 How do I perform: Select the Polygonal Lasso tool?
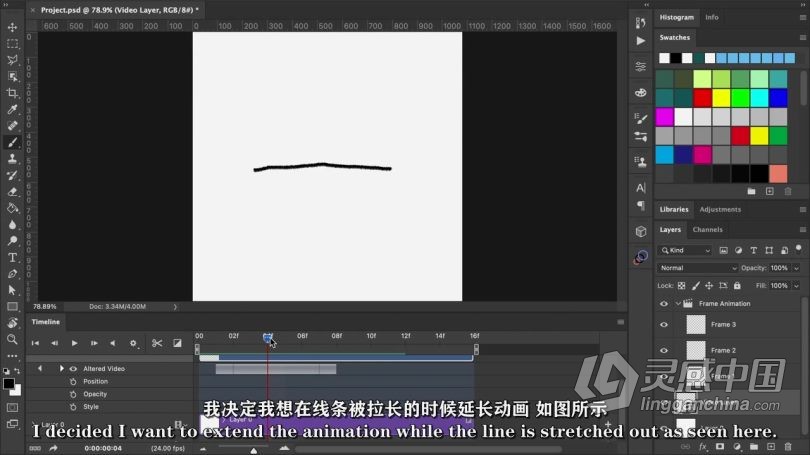(12, 60)
